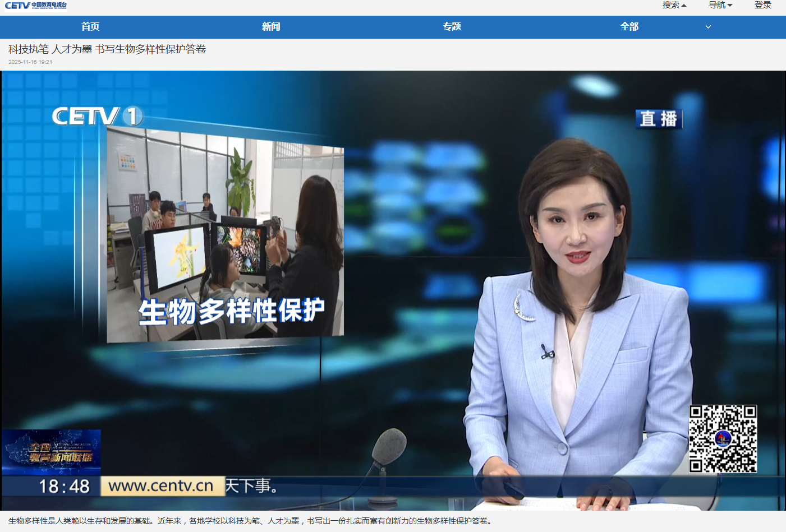Click the 登录 login link

pos(762,5)
